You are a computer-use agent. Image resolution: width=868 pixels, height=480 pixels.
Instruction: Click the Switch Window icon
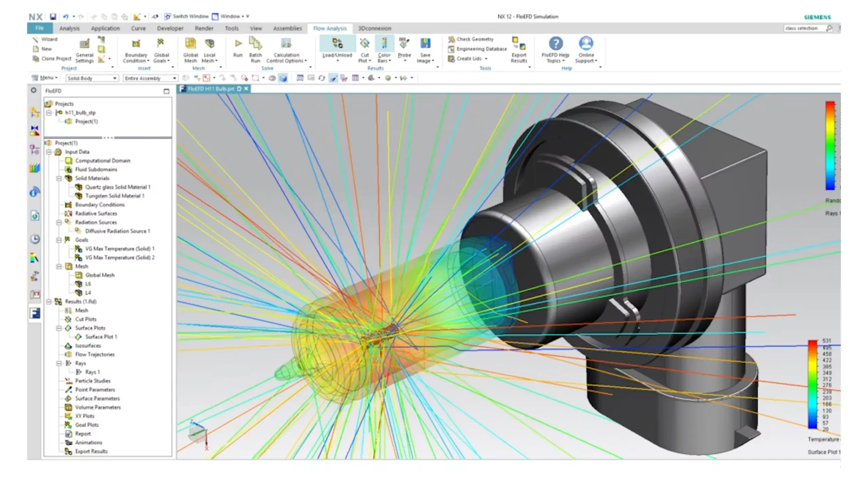(x=167, y=16)
